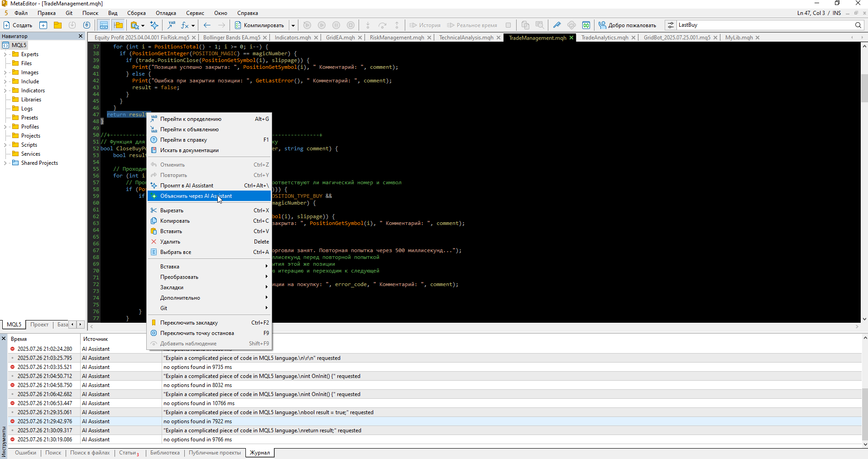Click the Создать button
The image size is (868, 459).
(x=18, y=25)
